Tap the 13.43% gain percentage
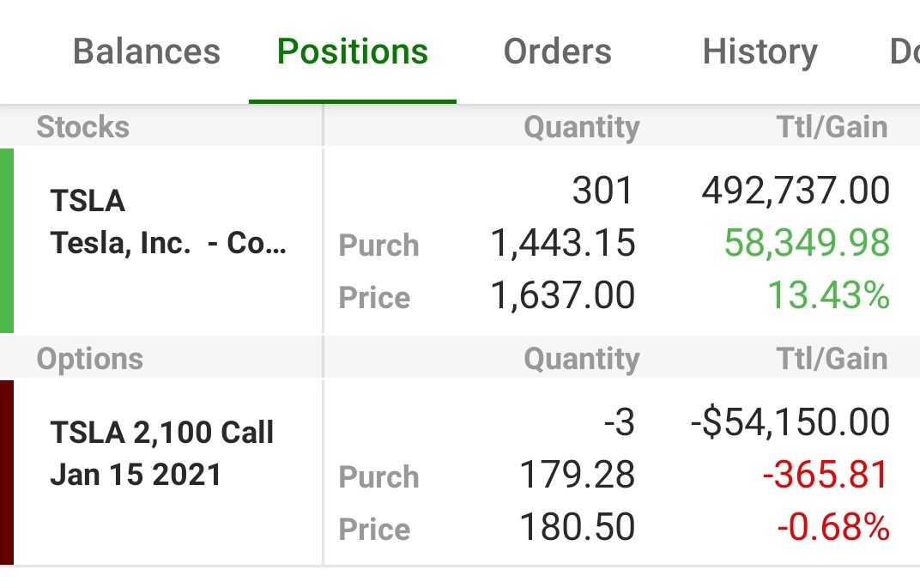Screen dimensions: 920x588 pyautogui.click(x=827, y=296)
